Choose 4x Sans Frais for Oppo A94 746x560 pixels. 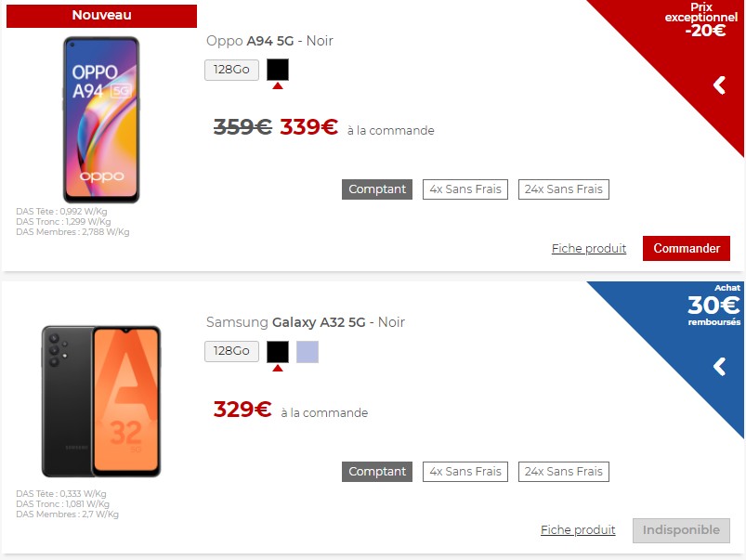(465, 189)
